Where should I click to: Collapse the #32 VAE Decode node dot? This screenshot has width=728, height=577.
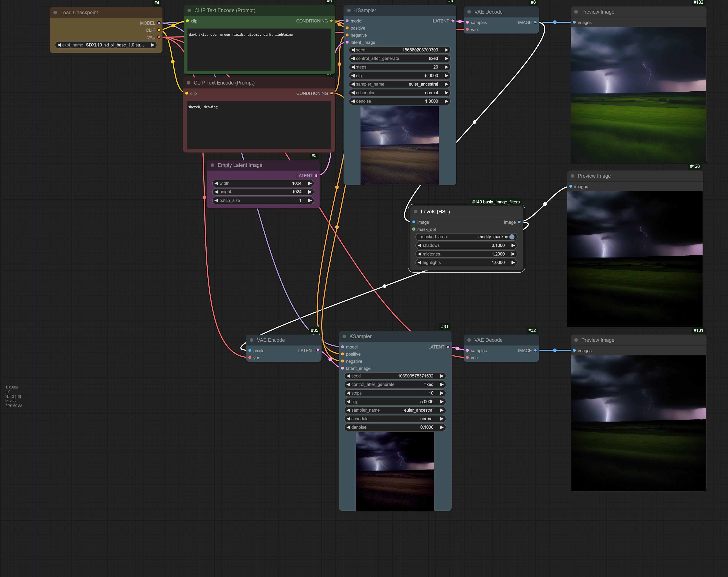tap(469, 340)
